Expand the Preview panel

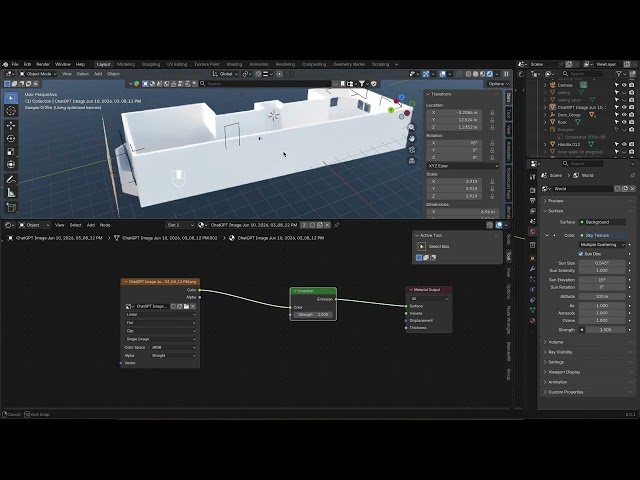point(555,201)
